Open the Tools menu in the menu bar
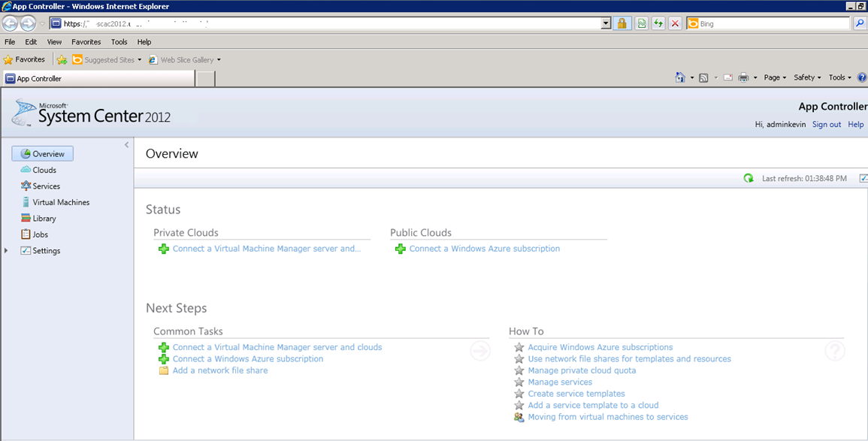Screen dimensions: 868x441 click(x=119, y=42)
